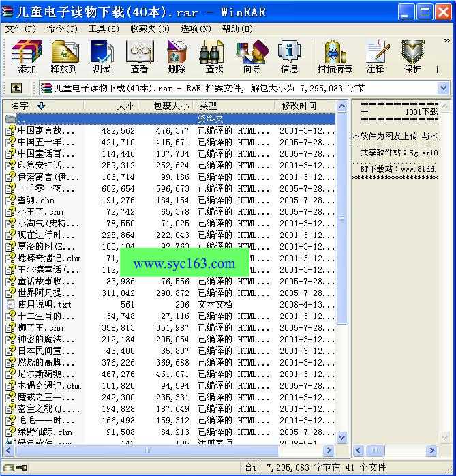
Task: Open the 文件(F) menu
Action: pos(20,29)
